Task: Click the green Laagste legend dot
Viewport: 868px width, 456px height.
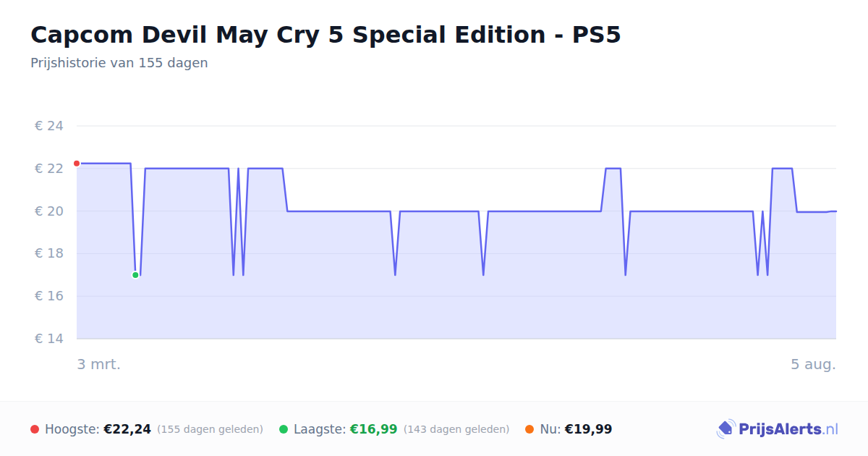Action: click(x=284, y=429)
